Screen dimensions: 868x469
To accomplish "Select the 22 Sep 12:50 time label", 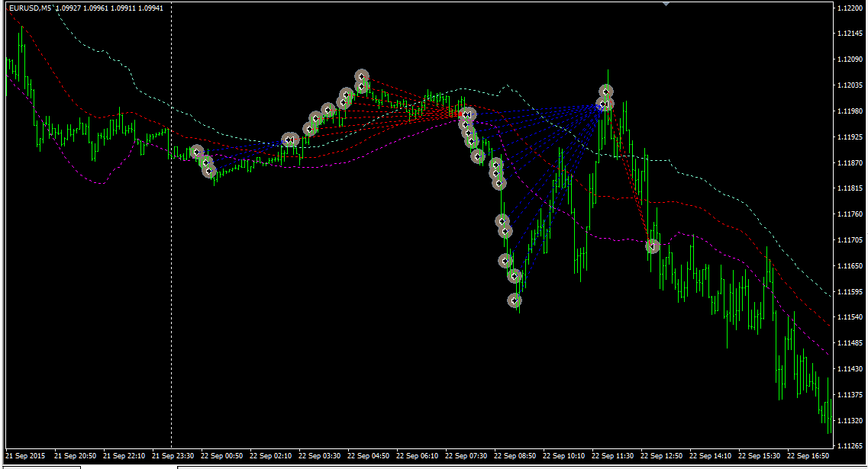I will click(x=662, y=456).
